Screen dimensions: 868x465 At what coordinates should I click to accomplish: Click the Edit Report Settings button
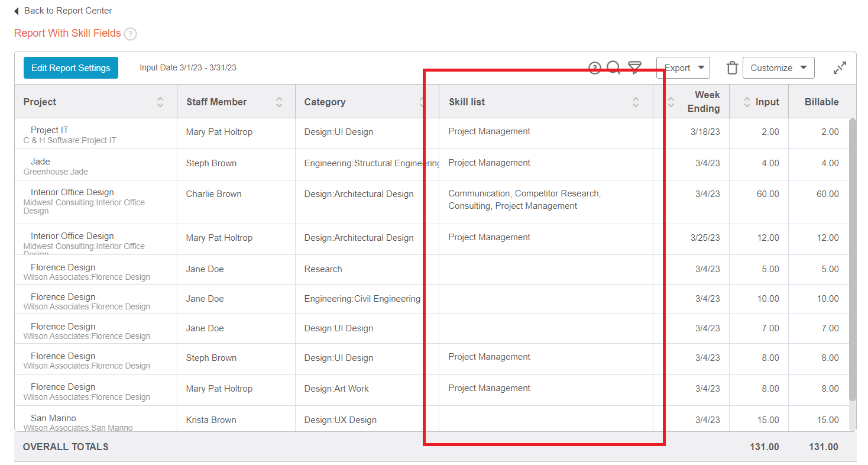click(70, 67)
